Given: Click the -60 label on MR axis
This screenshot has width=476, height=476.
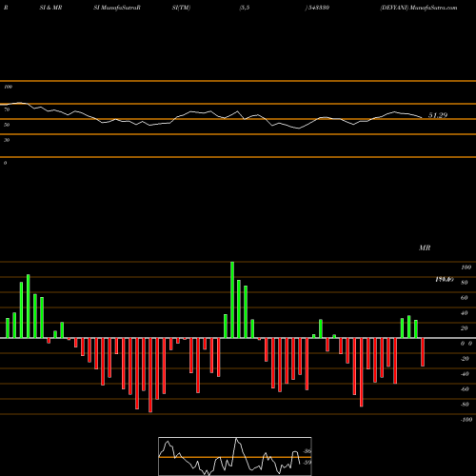Looking at the screenshot, I should tap(465, 389).
